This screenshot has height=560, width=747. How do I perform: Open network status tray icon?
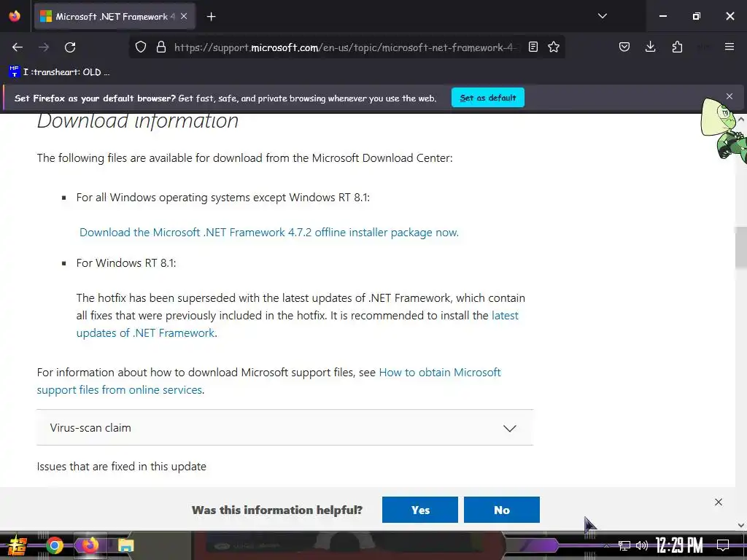[x=624, y=545]
